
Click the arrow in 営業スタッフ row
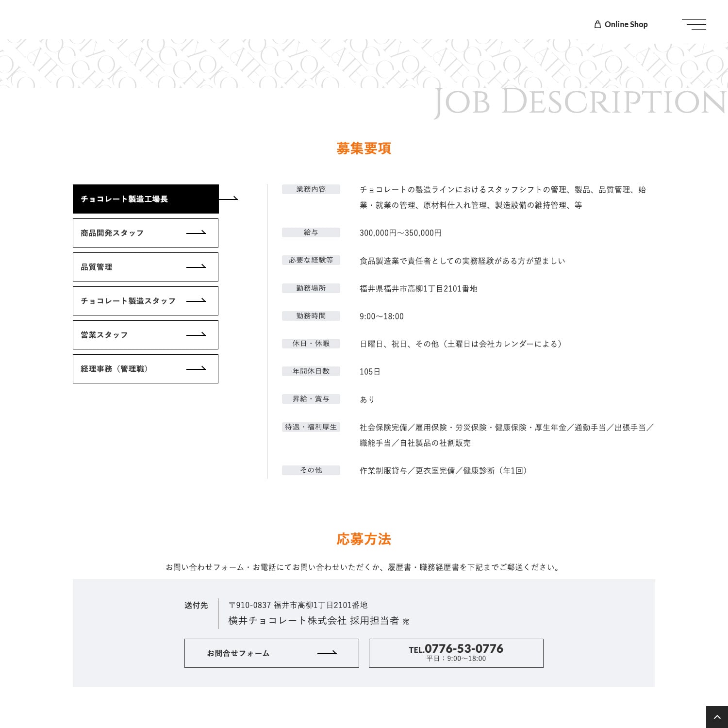point(196,335)
